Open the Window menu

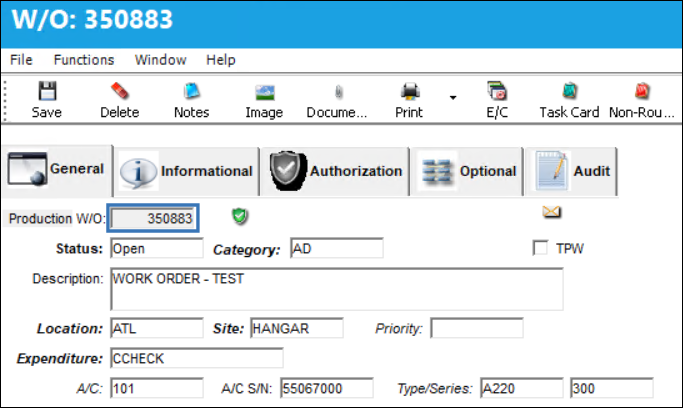pyautogui.click(x=161, y=60)
